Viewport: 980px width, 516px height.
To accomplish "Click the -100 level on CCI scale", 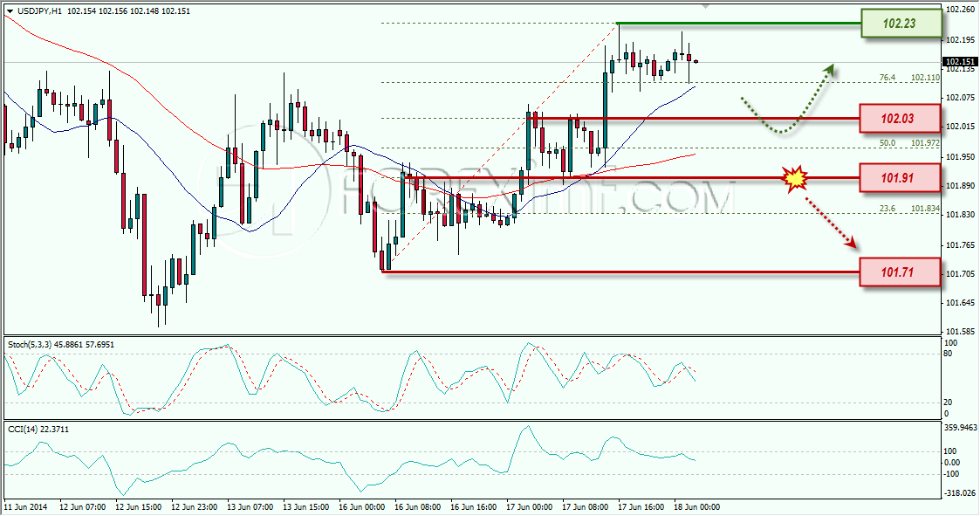I will coord(952,474).
